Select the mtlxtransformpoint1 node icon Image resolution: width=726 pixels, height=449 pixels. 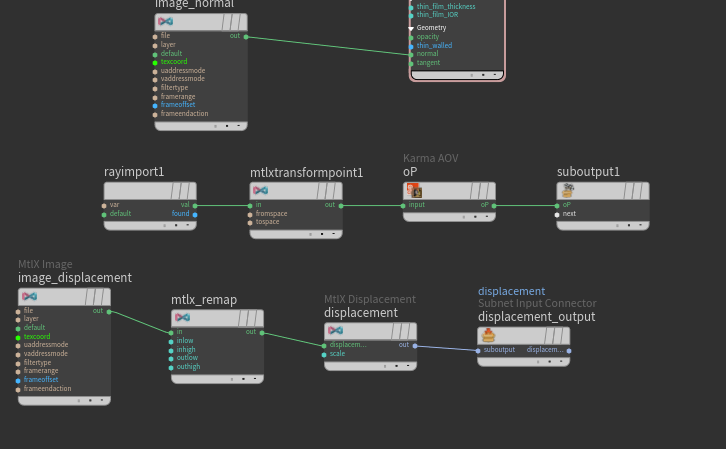[261, 190]
